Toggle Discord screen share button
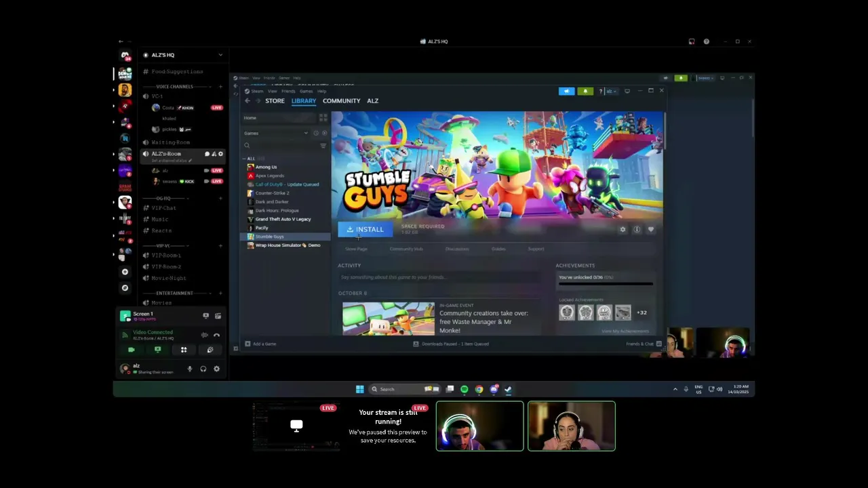This screenshot has height=488, width=868. (x=157, y=350)
